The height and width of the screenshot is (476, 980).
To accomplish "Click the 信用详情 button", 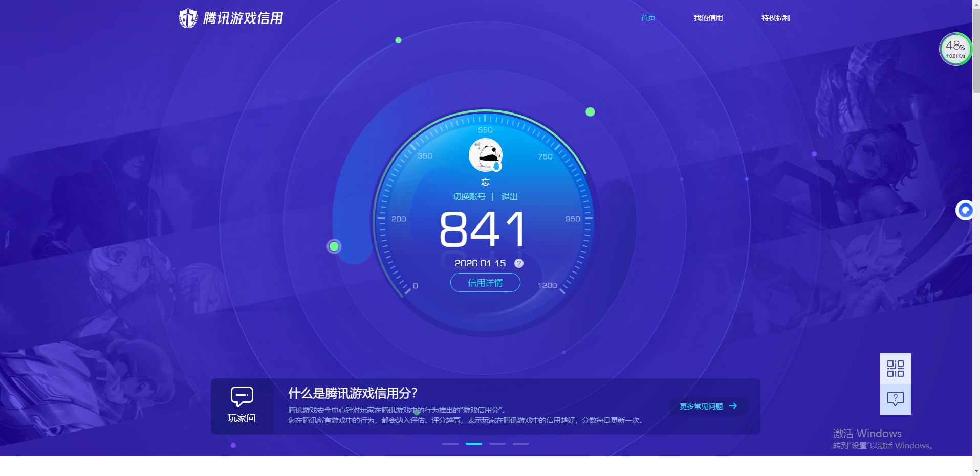I will click(485, 282).
